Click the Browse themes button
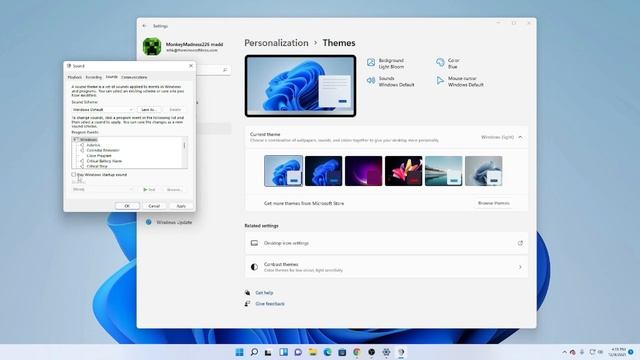 (x=493, y=203)
